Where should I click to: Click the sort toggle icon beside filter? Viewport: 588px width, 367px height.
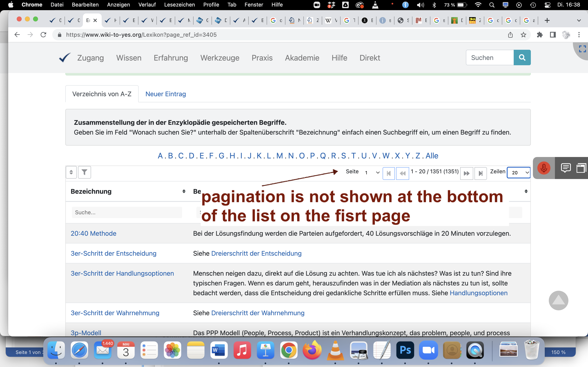click(x=71, y=172)
